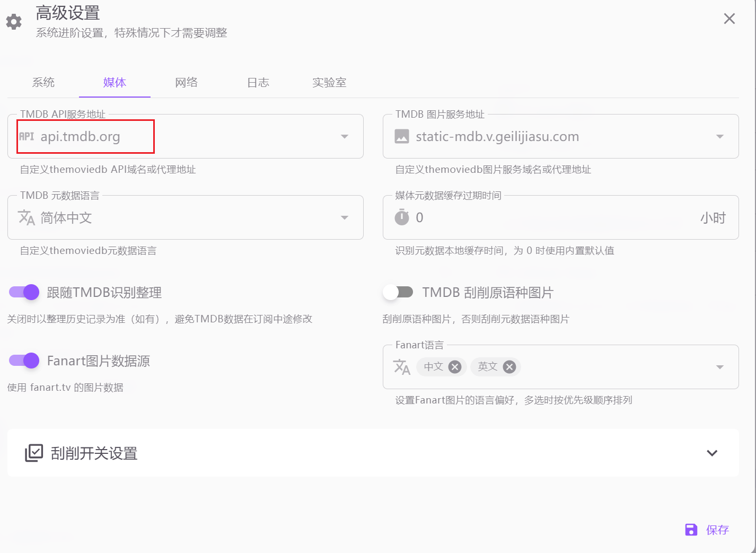Remove the 中文 chip from Fanart语言
The image size is (756, 553).
pos(455,367)
